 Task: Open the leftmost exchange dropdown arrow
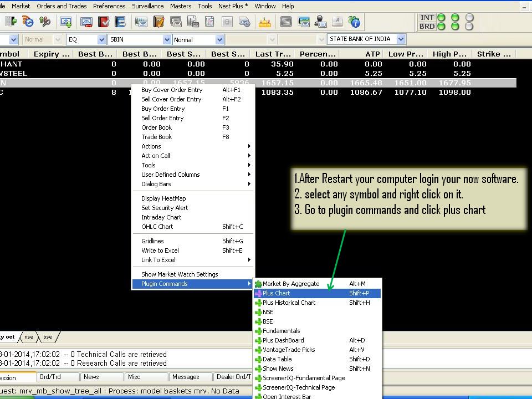13,40
